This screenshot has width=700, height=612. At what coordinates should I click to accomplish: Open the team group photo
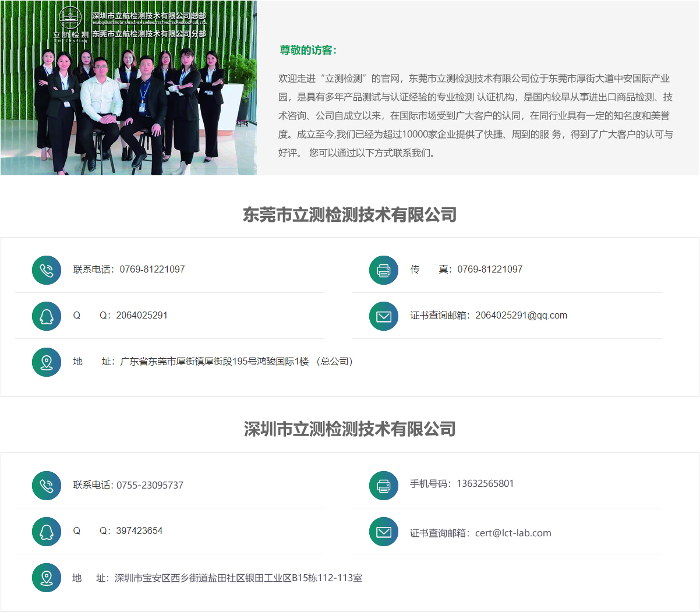click(x=129, y=88)
